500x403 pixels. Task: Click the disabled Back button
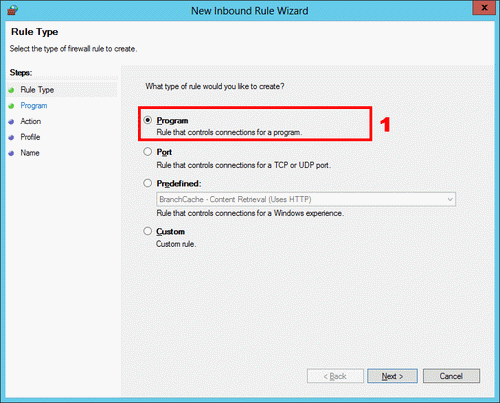click(335, 376)
